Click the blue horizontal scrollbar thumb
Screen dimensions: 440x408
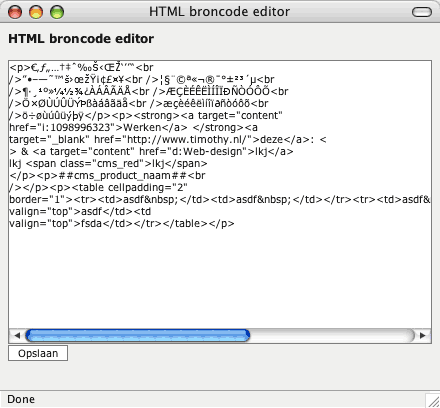click(x=138, y=336)
